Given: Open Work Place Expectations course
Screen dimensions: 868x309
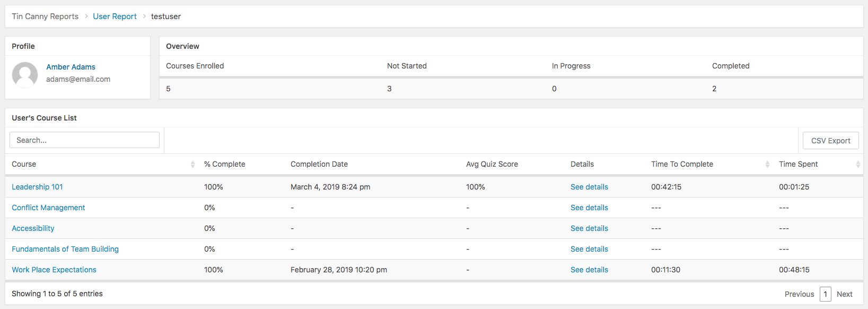Looking at the screenshot, I should [54, 270].
